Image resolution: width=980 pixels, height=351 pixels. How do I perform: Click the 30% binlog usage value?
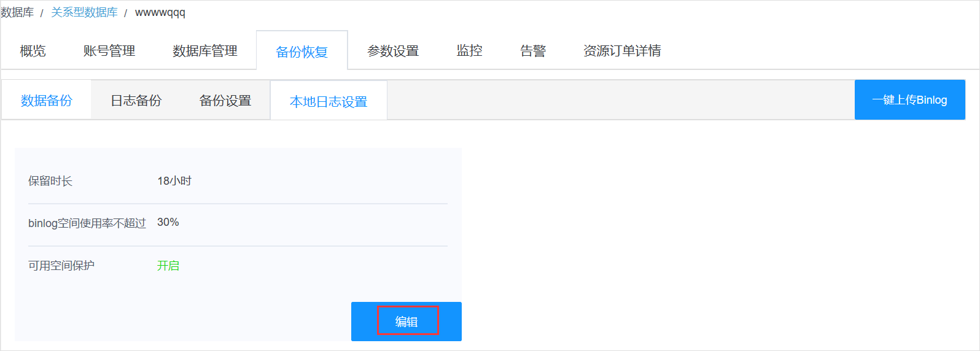[168, 222]
